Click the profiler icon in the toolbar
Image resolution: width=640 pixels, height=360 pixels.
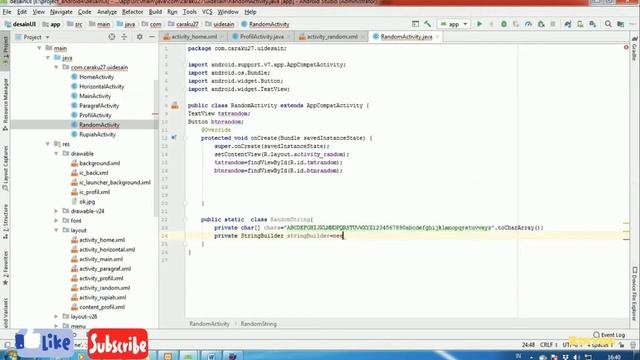pyautogui.click(x=528, y=24)
